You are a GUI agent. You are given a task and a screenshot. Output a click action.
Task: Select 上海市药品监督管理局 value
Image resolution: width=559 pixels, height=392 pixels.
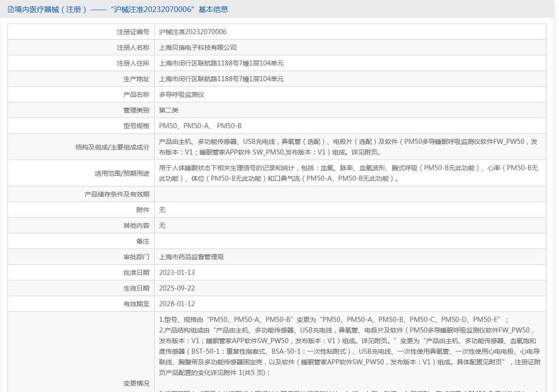(192, 257)
